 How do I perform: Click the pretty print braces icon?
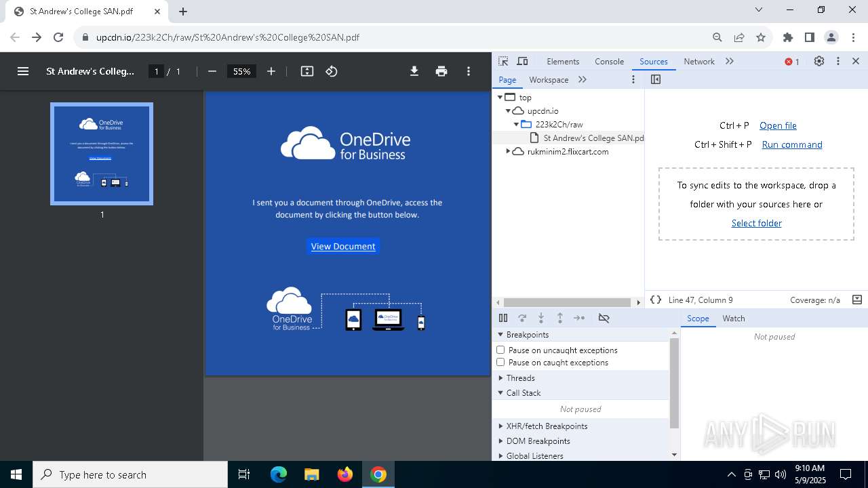(656, 300)
